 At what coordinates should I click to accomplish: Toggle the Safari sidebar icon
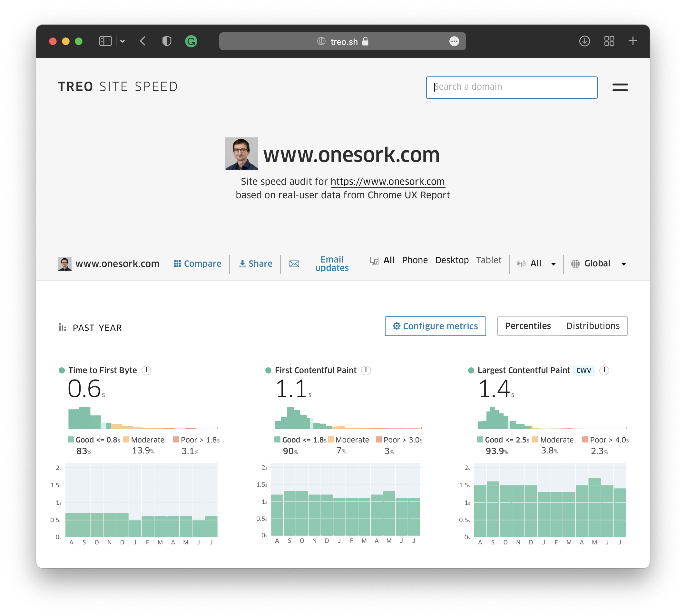pos(105,41)
